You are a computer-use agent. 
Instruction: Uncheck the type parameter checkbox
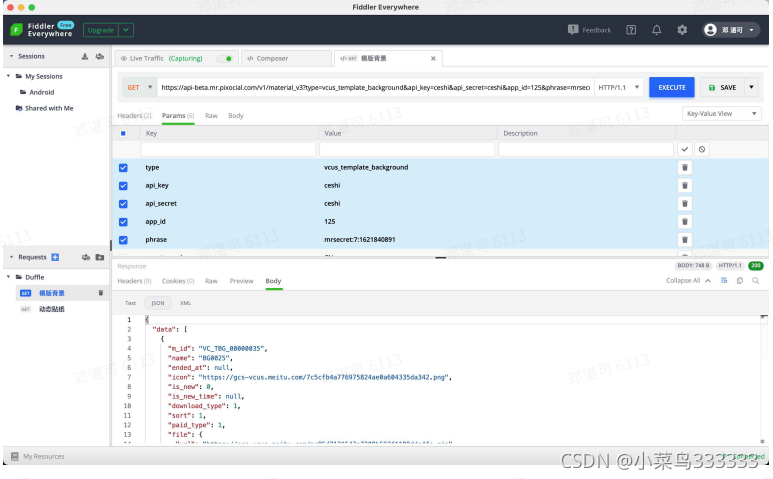point(123,168)
